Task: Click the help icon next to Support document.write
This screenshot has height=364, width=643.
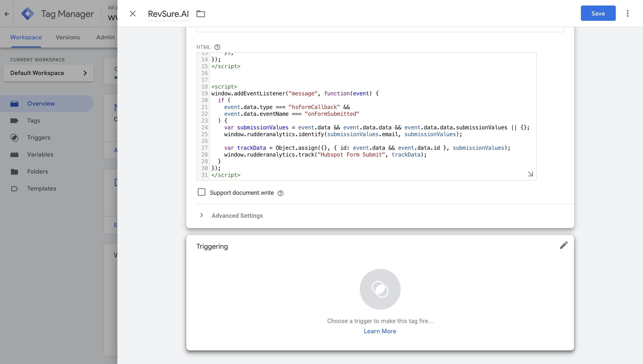Action: pyautogui.click(x=280, y=193)
